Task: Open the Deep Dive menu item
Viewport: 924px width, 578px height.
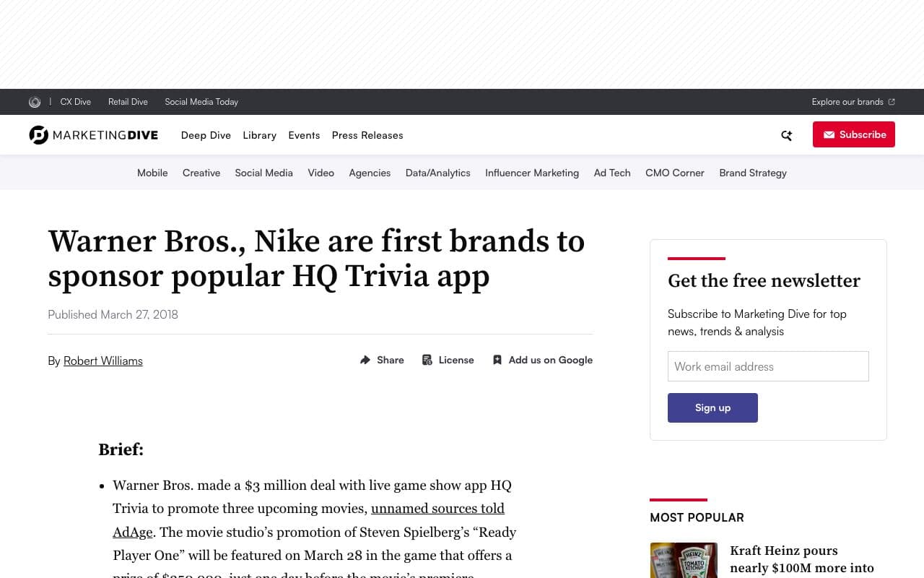Action: tap(206, 135)
